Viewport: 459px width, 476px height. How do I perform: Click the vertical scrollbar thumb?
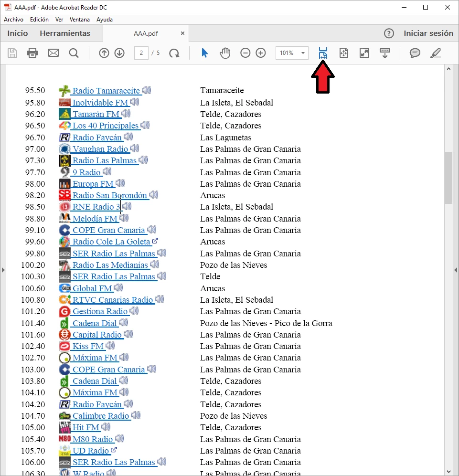click(448, 178)
